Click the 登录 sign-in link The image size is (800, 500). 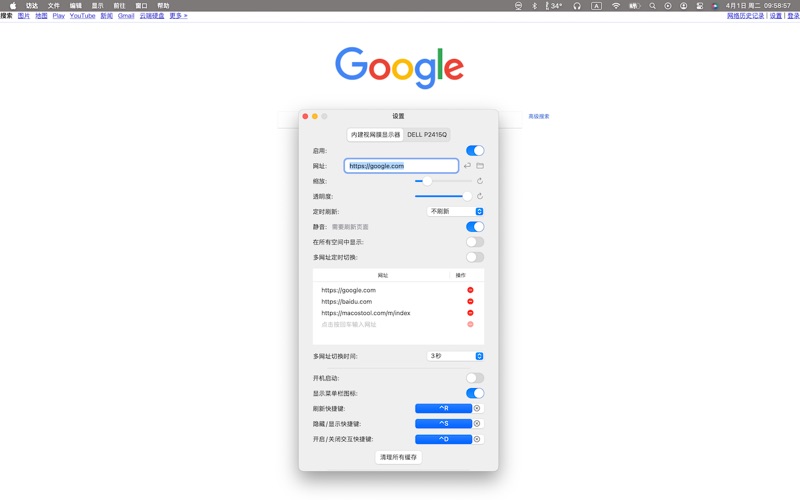(793, 16)
